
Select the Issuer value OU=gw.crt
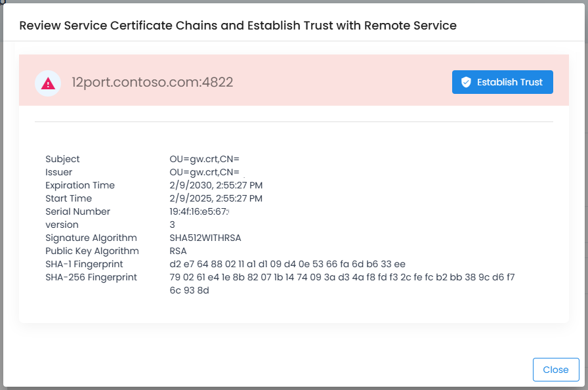(204, 172)
